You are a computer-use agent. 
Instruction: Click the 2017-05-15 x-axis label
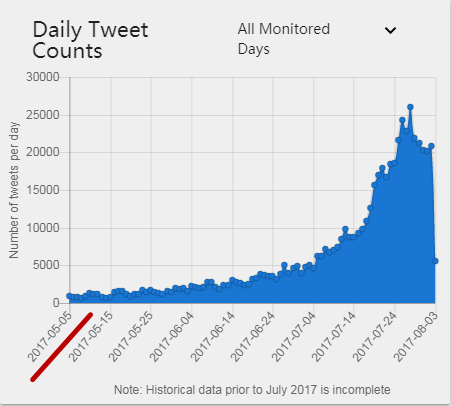tap(91, 337)
